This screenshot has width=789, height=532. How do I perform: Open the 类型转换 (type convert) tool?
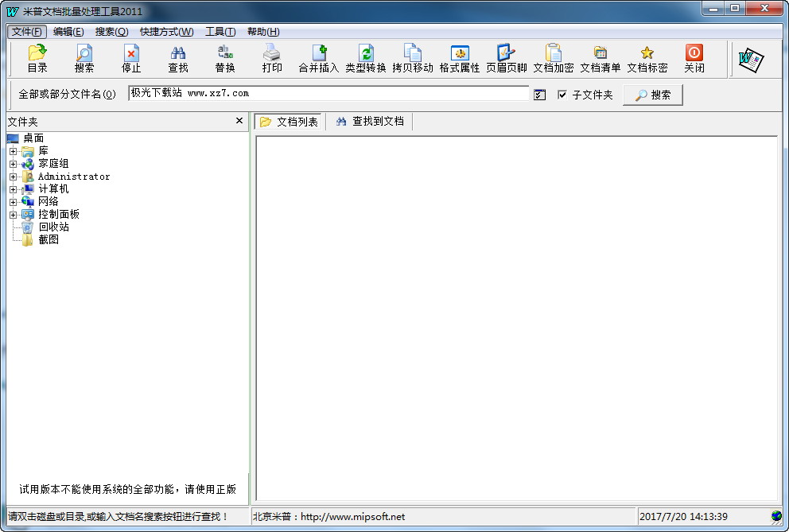pos(366,58)
